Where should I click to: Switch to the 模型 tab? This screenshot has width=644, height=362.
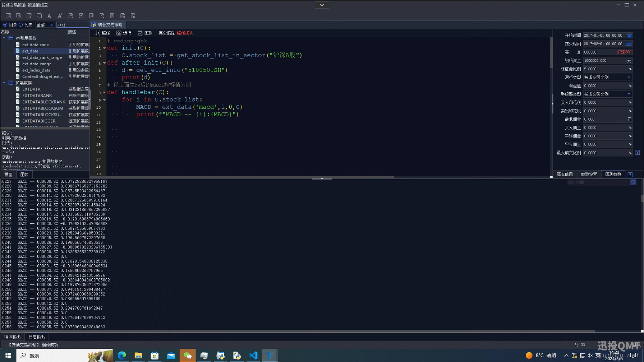(x=8, y=175)
